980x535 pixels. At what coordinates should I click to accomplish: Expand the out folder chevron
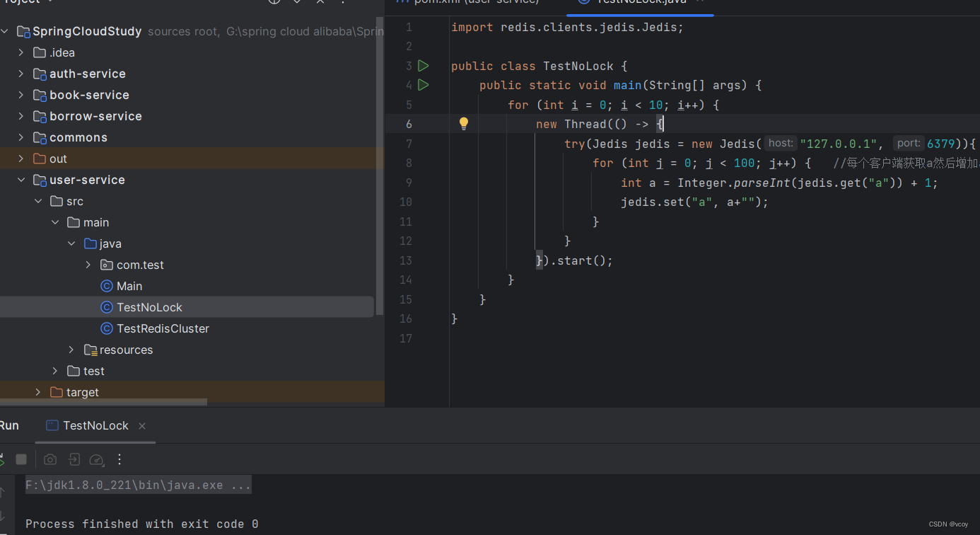click(21, 159)
